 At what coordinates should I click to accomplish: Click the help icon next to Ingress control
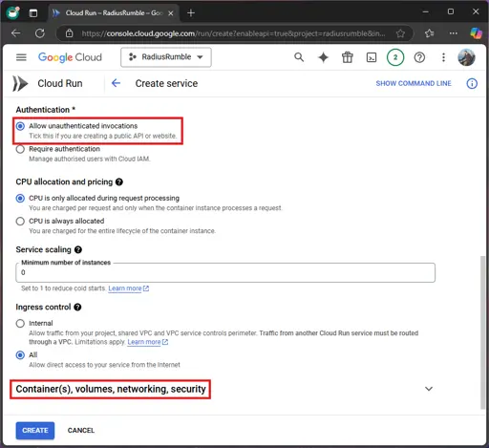coord(77,307)
